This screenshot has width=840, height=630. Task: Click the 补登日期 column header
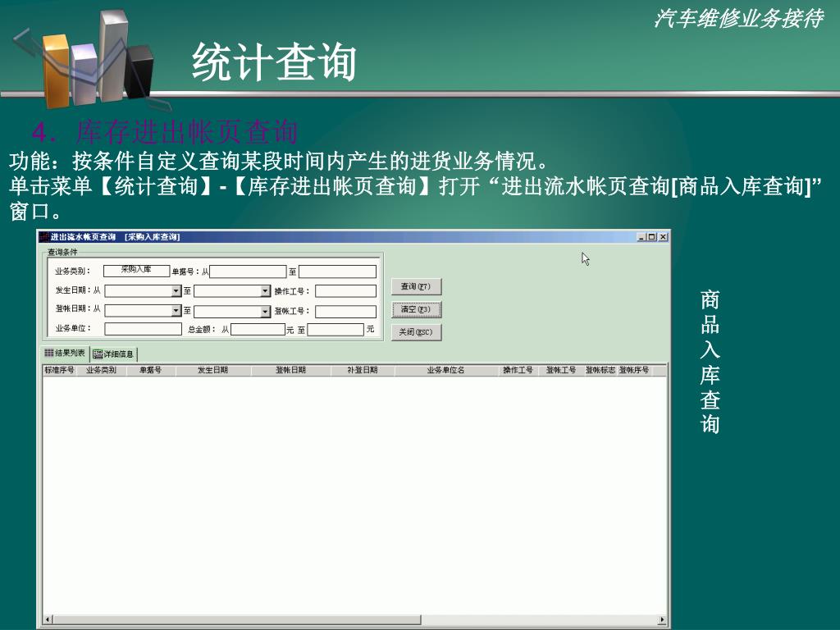[x=362, y=370]
